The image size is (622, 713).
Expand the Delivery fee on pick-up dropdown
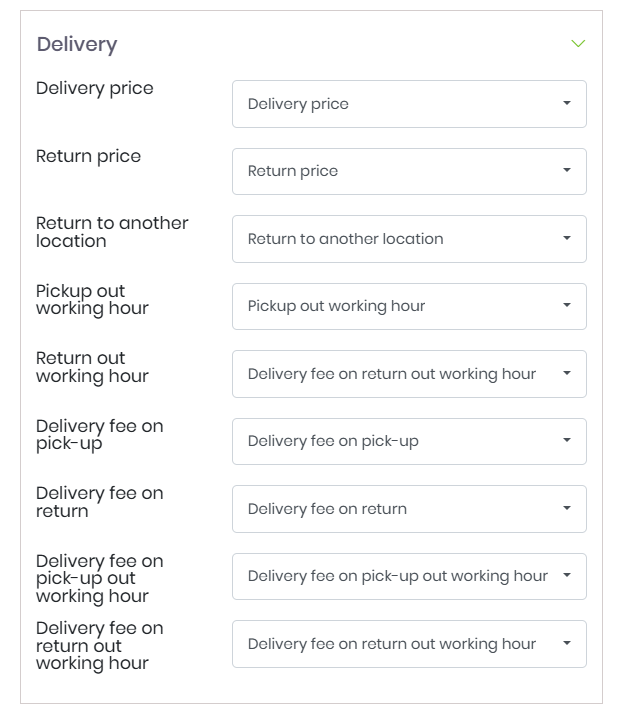point(408,441)
